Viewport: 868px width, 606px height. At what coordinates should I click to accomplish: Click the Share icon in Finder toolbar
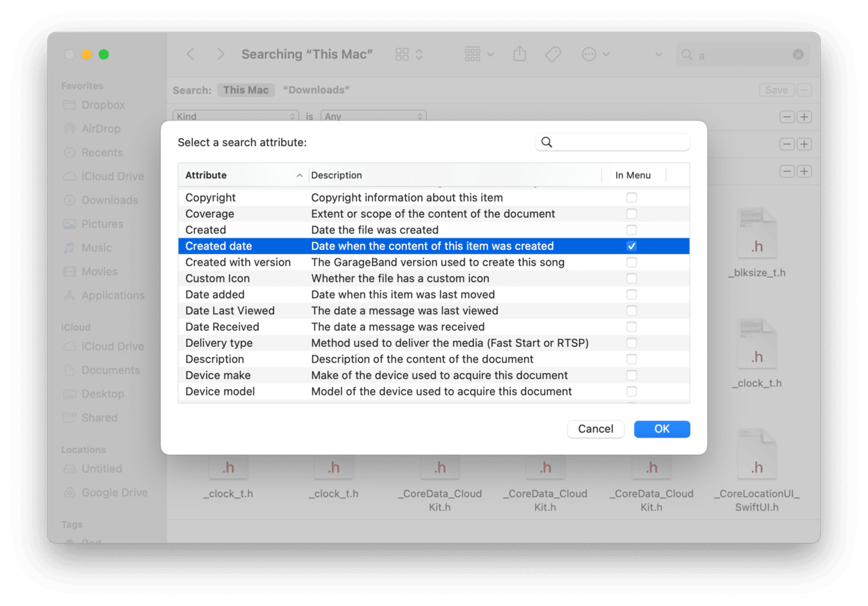point(520,54)
